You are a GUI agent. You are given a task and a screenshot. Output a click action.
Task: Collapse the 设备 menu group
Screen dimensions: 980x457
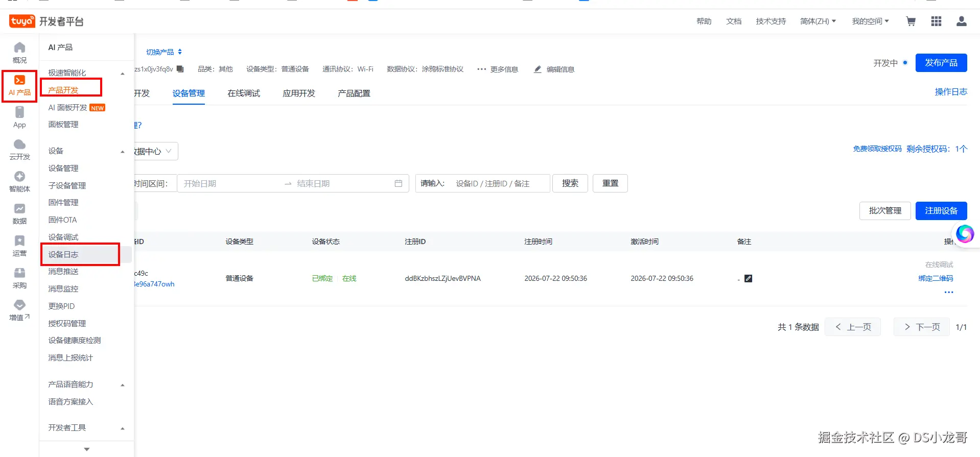click(123, 152)
